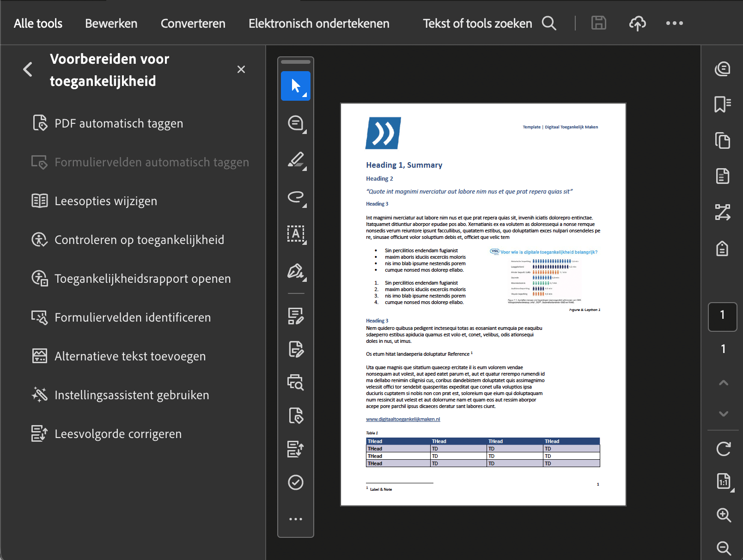Click the search magnifier in the top bar
The width and height of the screenshot is (743, 560).
549,23
